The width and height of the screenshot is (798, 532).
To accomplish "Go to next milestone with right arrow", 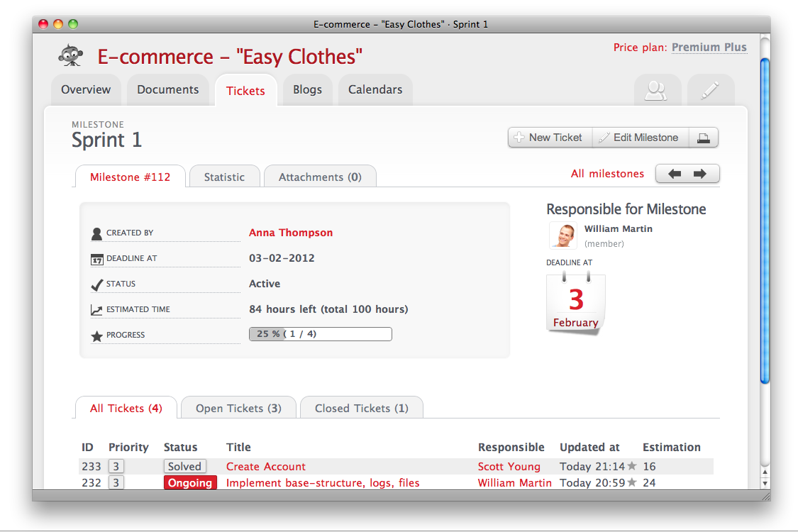I will (x=700, y=174).
